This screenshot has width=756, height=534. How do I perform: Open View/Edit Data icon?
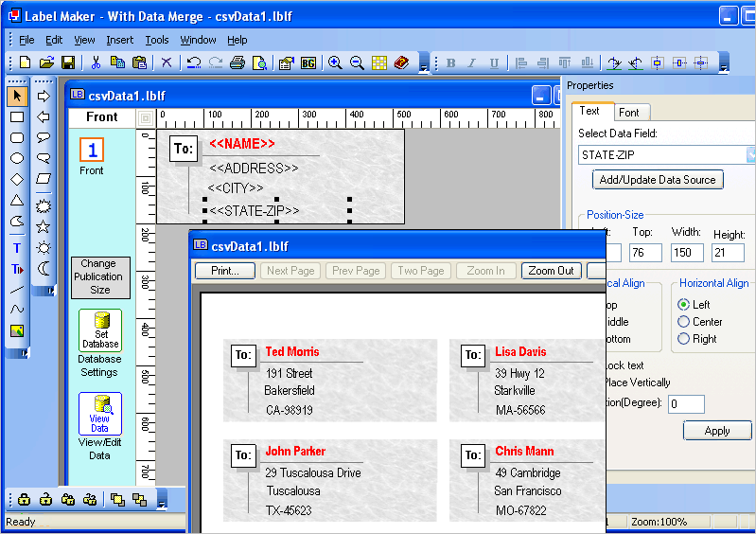pos(100,414)
